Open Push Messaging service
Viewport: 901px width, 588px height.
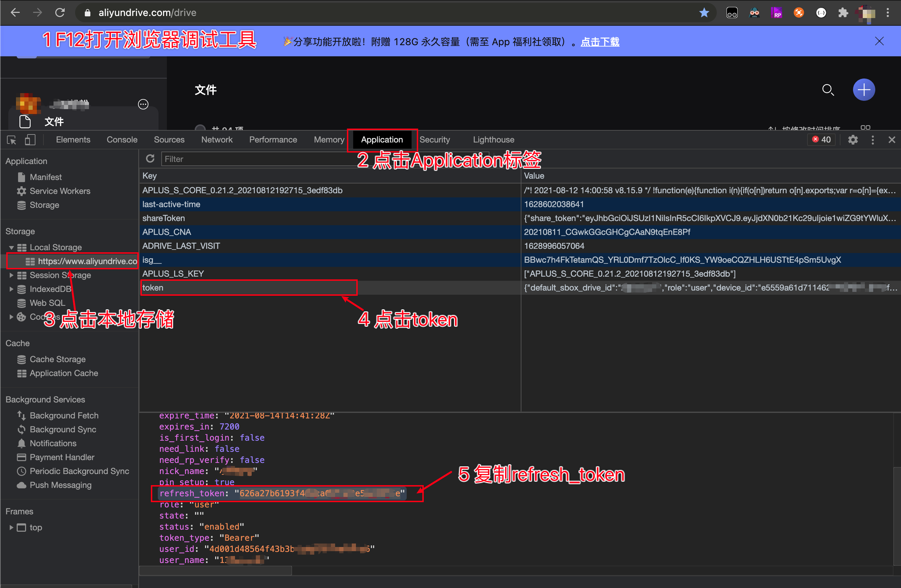pos(60,485)
